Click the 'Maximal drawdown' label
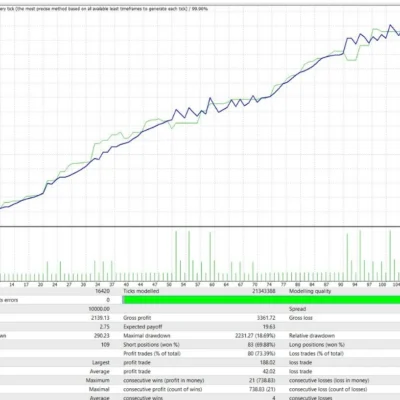400x400 pixels. [147, 336]
